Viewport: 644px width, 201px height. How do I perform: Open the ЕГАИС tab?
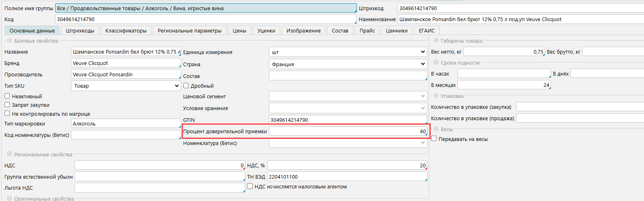[x=427, y=30]
